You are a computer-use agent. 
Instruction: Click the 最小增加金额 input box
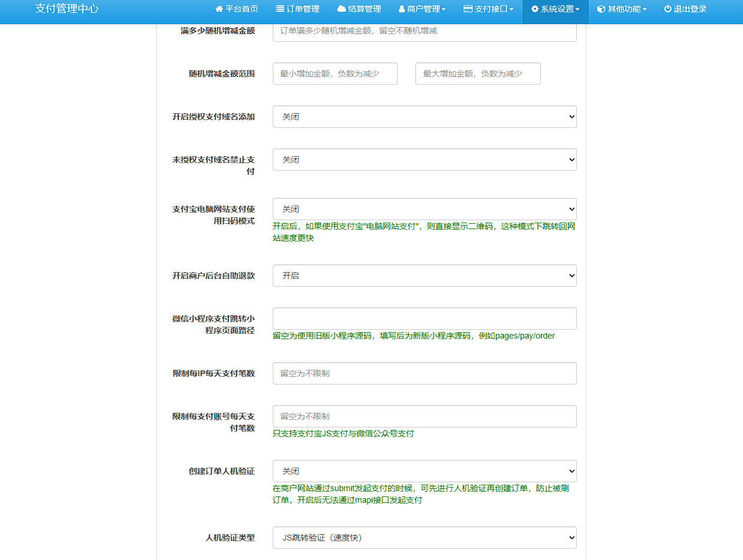click(x=335, y=73)
